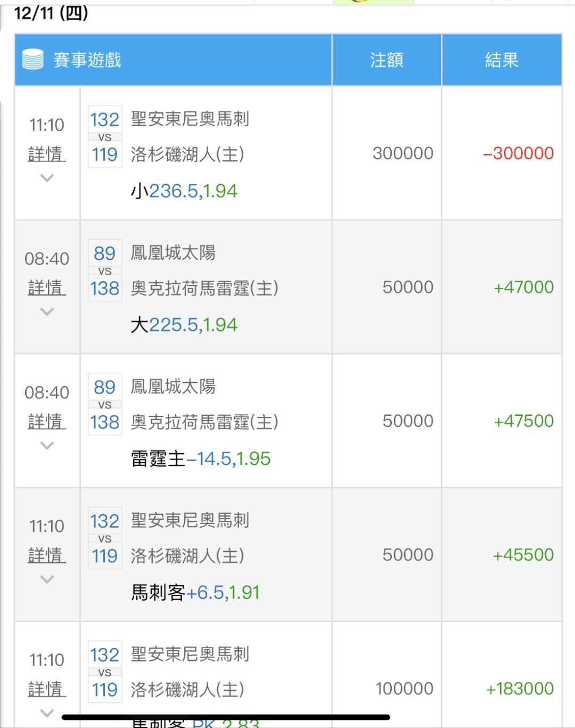Select the 結果 column header
The image size is (575, 728).
(x=502, y=60)
